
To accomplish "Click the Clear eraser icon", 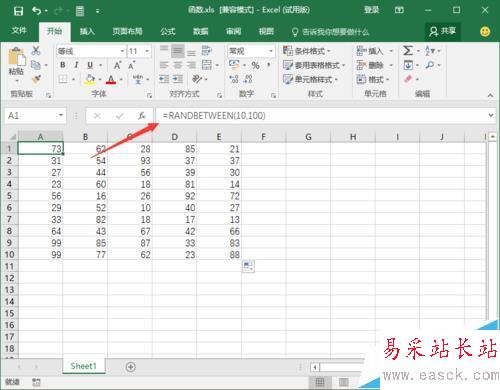I will click(x=408, y=79).
